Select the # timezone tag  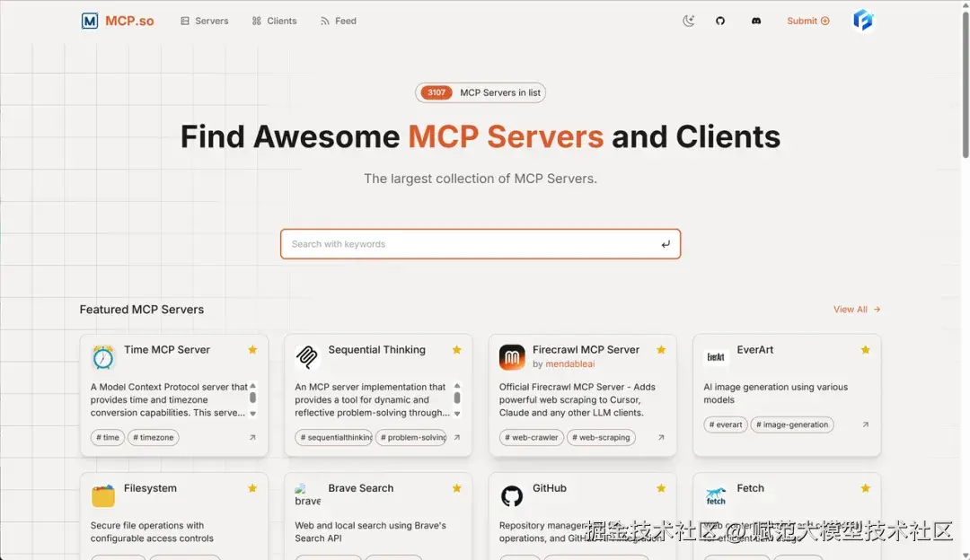click(x=154, y=438)
